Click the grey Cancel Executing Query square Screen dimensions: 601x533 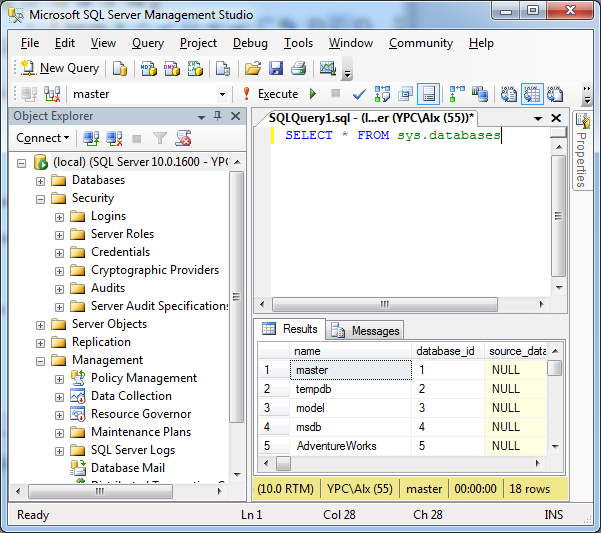point(335,93)
